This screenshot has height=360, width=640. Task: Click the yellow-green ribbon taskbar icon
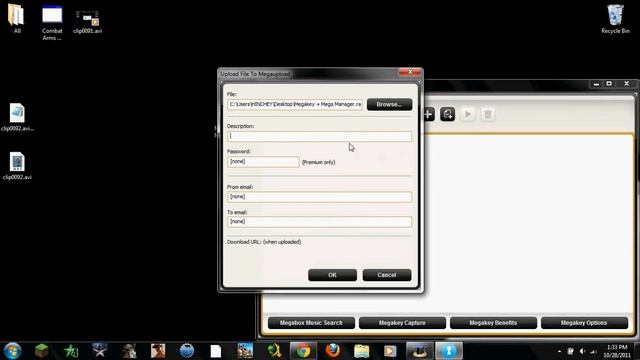(x=274, y=351)
